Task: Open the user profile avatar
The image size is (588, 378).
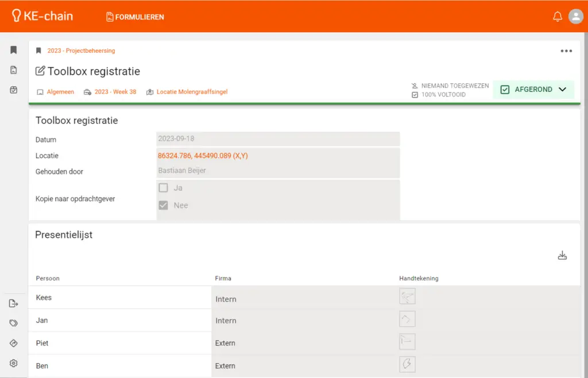Action: pos(575,17)
